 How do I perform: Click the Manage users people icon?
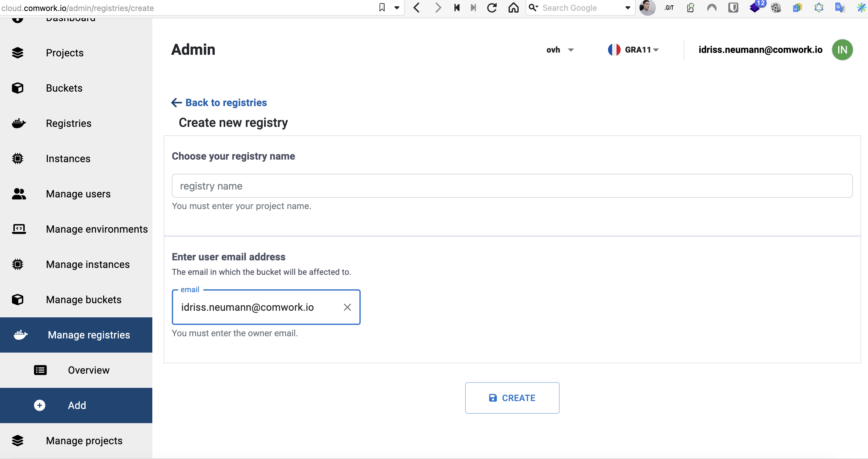click(x=19, y=194)
